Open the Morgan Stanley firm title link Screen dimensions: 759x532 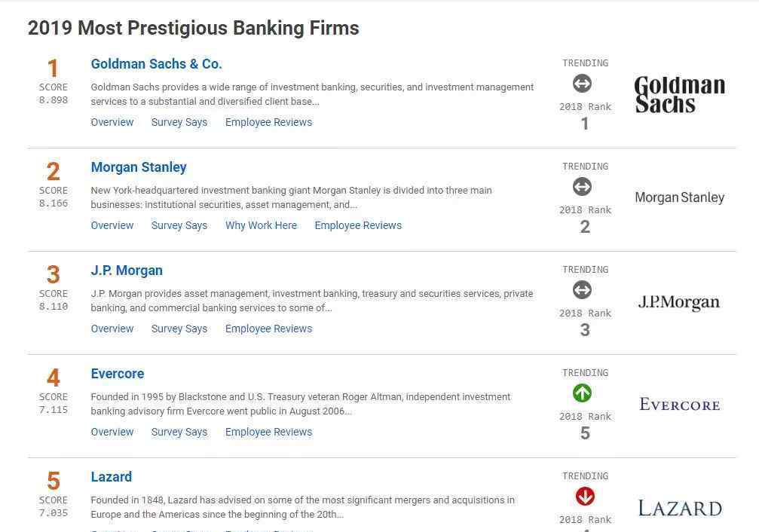click(x=139, y=167)
